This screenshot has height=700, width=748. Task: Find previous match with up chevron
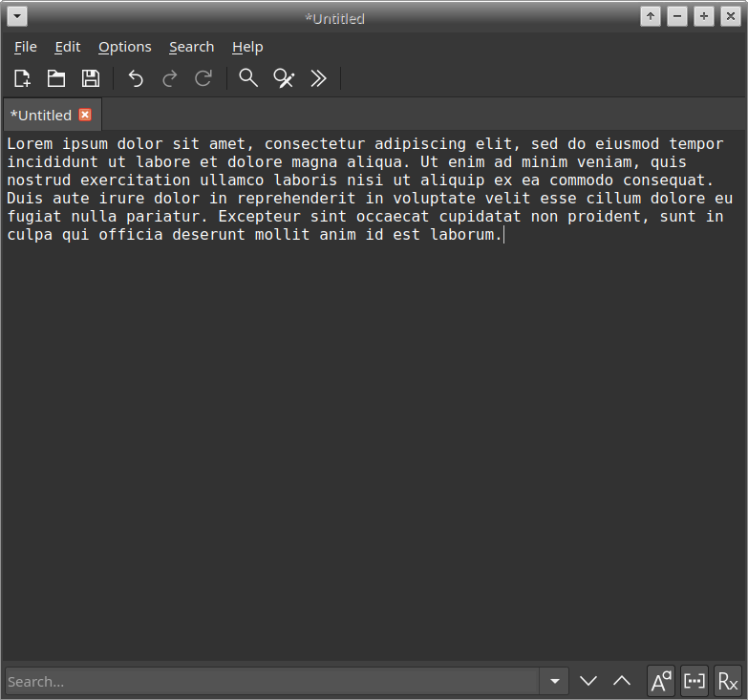[622, 682]
